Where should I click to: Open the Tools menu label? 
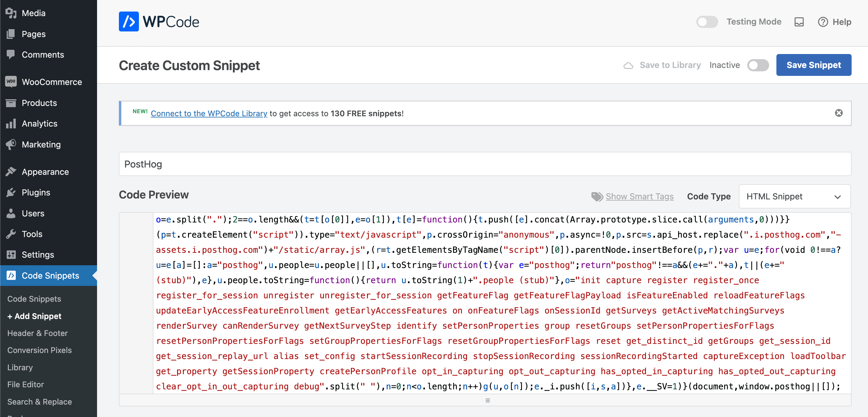[x=32, y=234]
